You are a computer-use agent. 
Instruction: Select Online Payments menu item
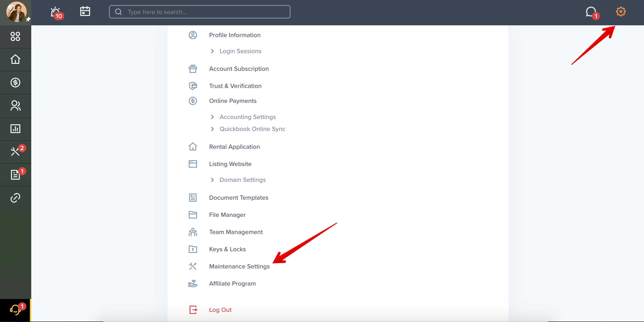[x=233, y=101]
